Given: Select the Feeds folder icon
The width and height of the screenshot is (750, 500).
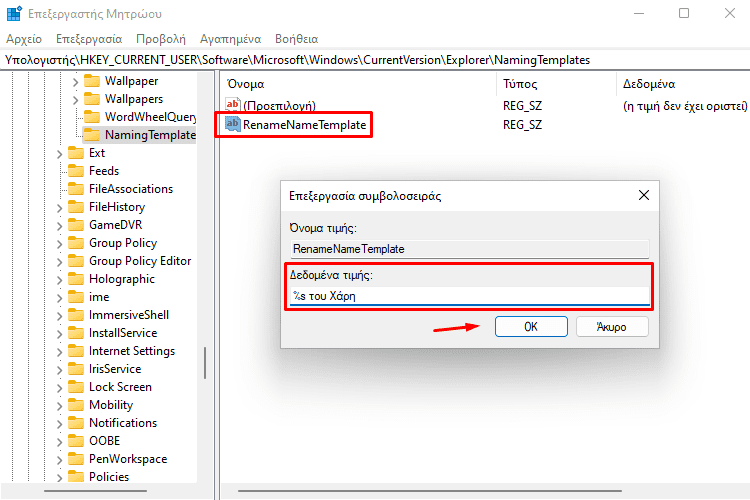Looking at the screenshot, I should tap(76, 171).
